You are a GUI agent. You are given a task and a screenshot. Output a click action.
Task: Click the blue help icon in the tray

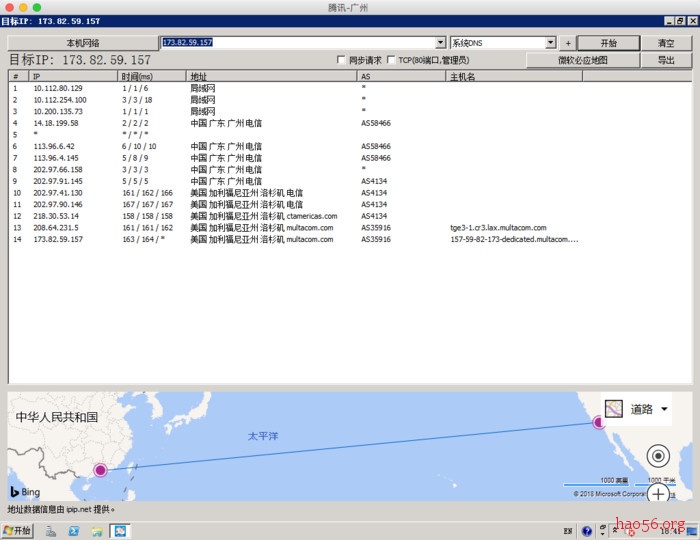(x=587, y=531)
